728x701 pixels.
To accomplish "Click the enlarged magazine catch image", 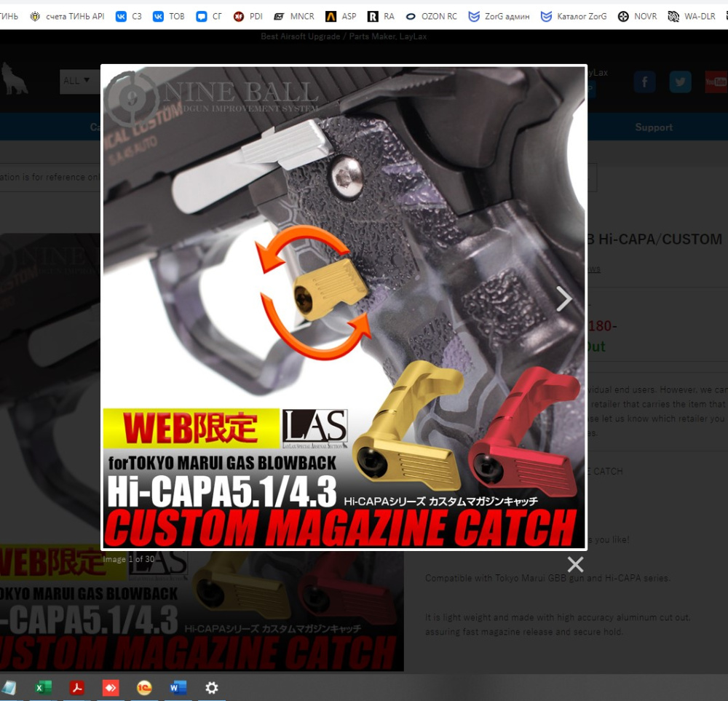I will 344,307.
